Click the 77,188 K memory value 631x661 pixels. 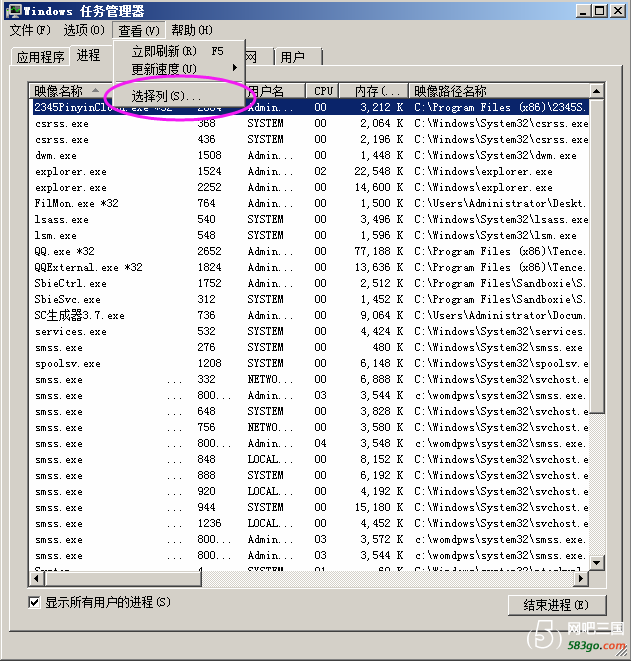click(x=379, y=252)
